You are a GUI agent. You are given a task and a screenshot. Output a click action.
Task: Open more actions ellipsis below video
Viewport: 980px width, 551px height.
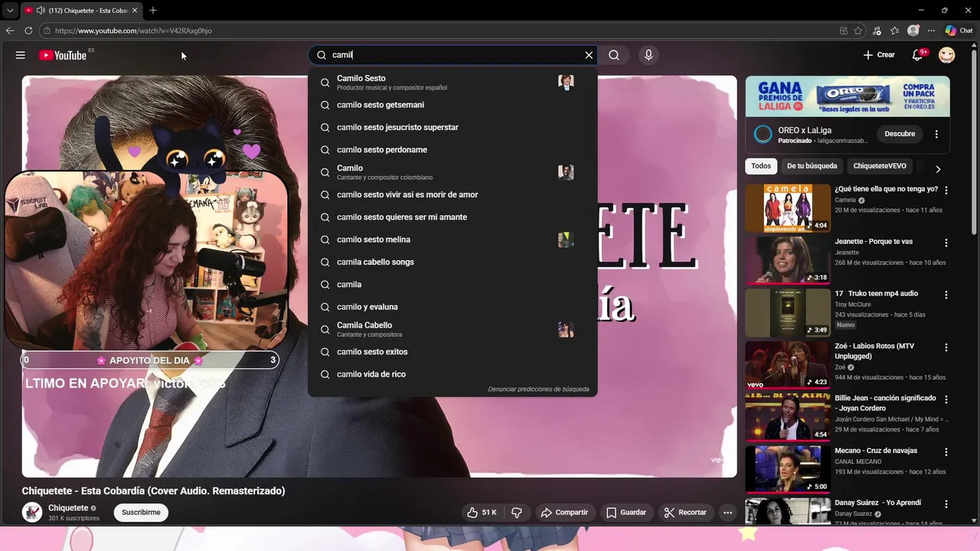(x=728, y=513)
